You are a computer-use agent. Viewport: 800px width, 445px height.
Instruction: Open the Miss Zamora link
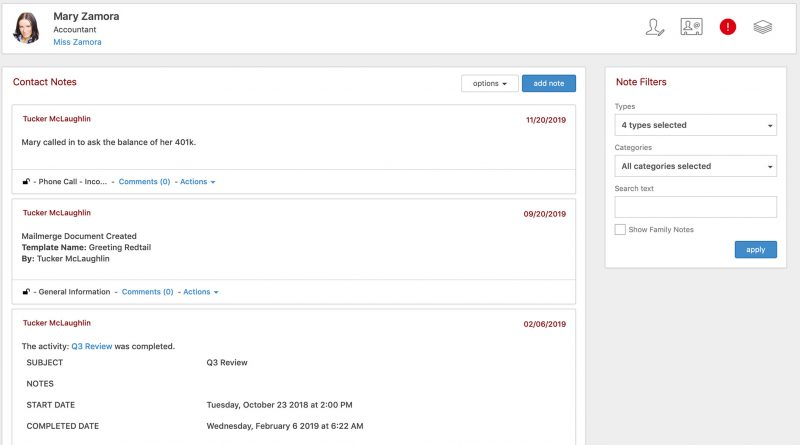78,42
